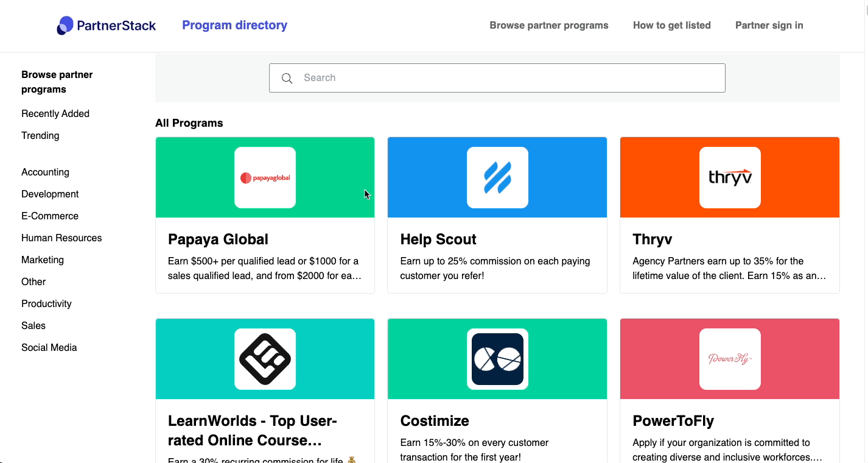Viewport: 868px width, 463px height.
Task: Click the PartnerStack logo
Action: click(107, 26)
